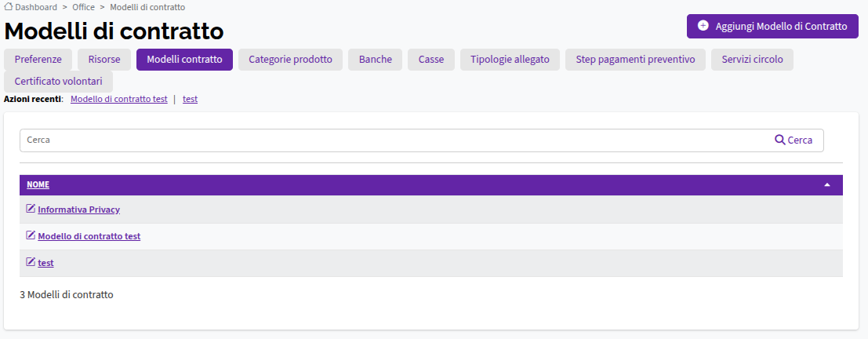Open recent action link test
868x339 pixels.
point(190,99)
